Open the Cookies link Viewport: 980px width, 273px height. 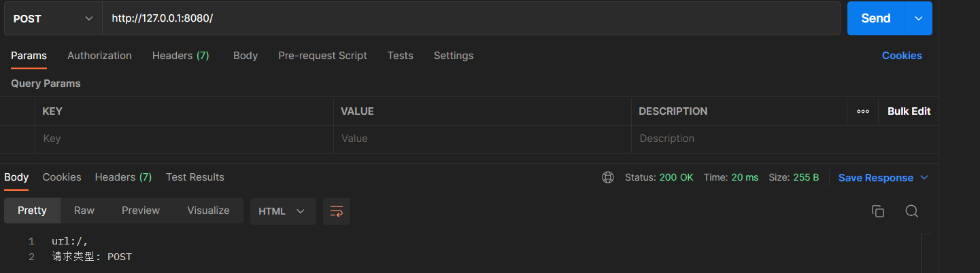pos(902,56)
